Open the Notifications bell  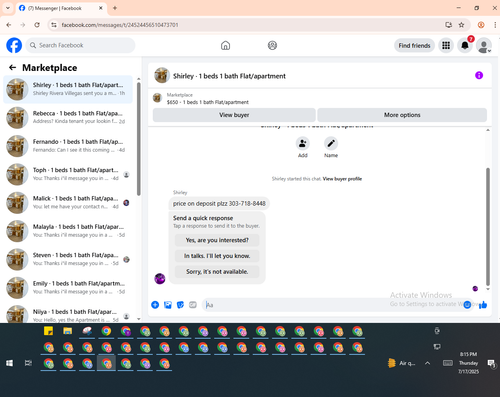[x=465, y=45]
